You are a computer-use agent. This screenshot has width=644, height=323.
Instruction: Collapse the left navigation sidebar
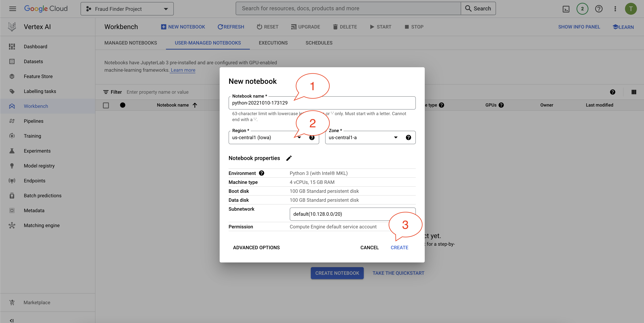(x=12, y=320)
